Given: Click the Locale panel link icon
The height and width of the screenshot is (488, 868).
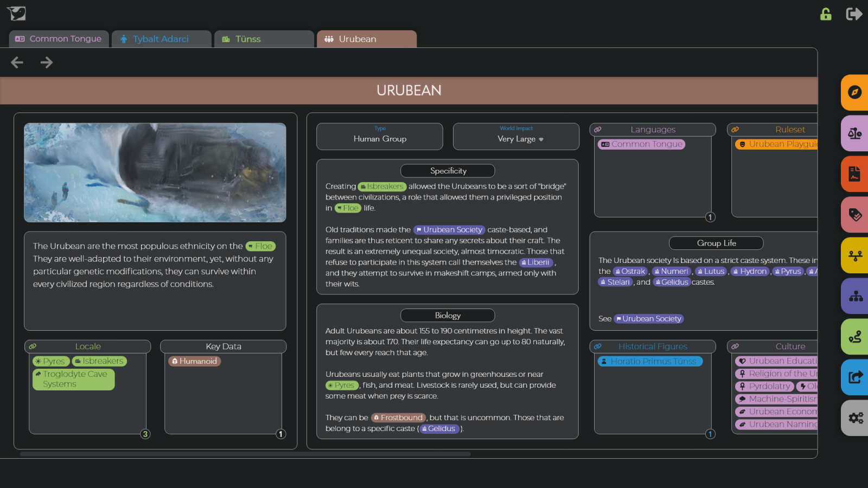Looking at the screenshot, I should [33, 346].
